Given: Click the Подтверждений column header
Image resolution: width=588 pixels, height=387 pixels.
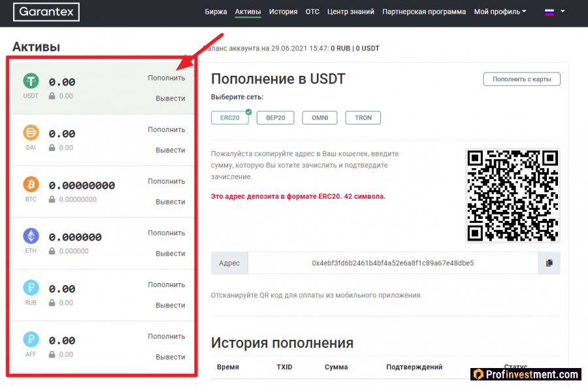Looking at the screenshot, I should [414, 367].
